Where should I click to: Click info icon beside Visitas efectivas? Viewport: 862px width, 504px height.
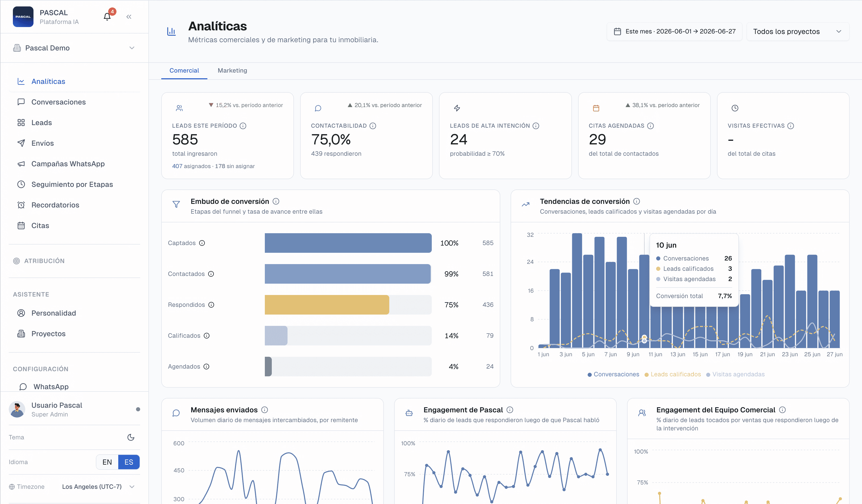click(790, 126)
